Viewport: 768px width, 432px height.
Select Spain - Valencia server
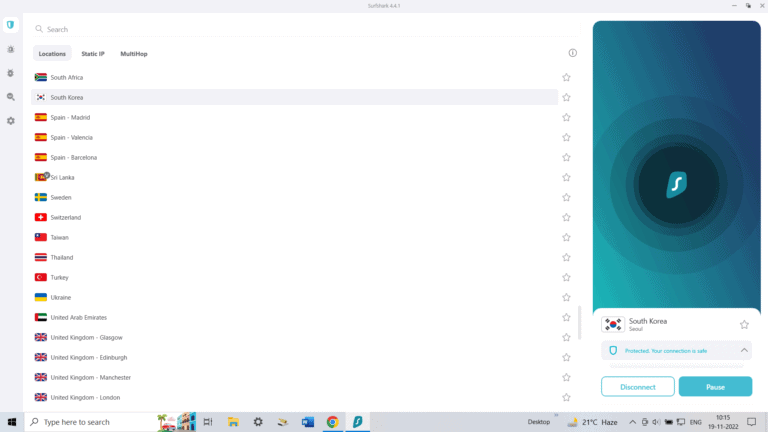click(294, 138)
